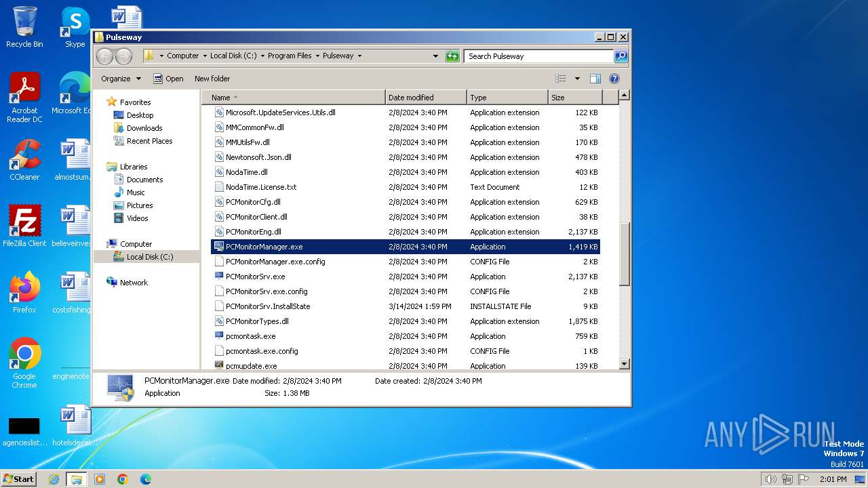Open the Recycle Bin desktop icon
The image size is (868, 488).
[x=24, y=27]
